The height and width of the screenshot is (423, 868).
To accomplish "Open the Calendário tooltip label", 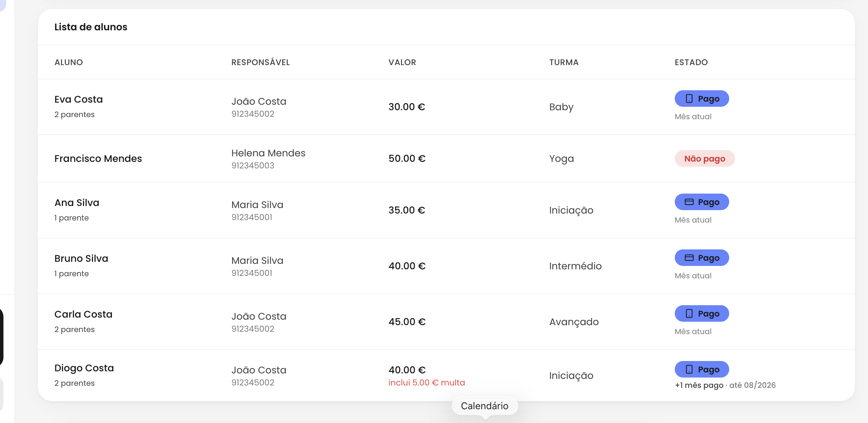I will [x=485, y=406].
